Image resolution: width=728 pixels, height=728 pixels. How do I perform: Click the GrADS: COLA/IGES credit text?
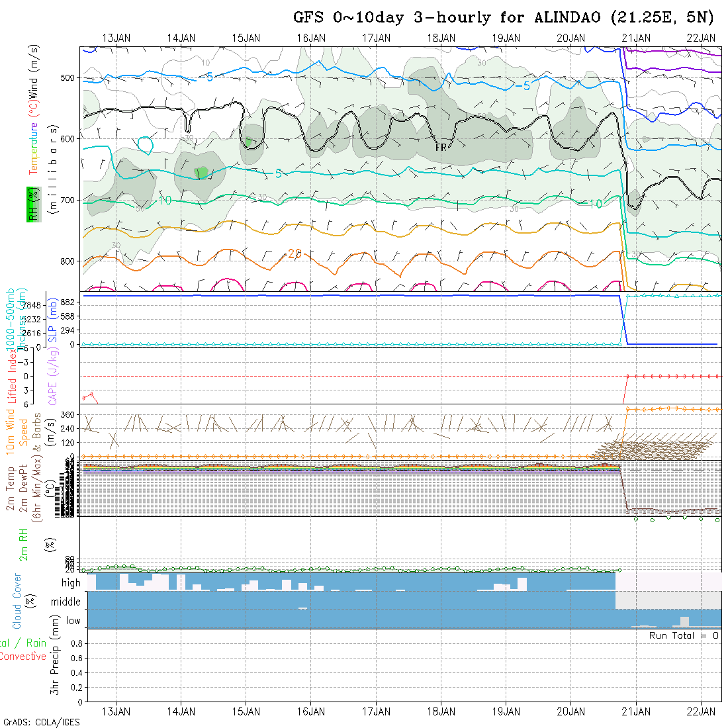41,722
